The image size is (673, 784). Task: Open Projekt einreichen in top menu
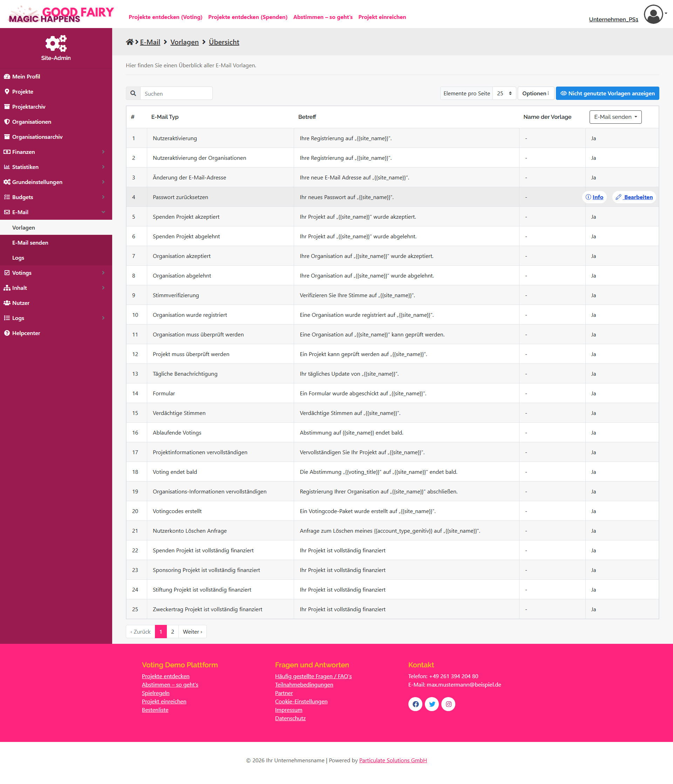click(x=382, y=17)
